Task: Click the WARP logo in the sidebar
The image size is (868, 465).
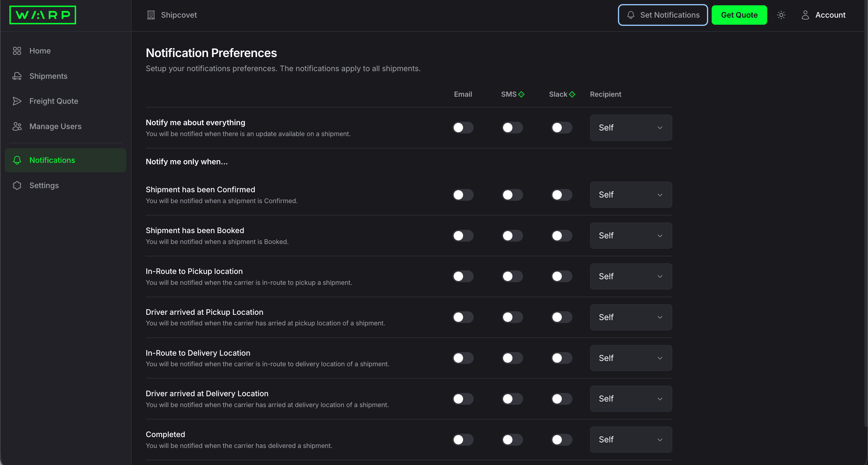Action: pos(42,15)
